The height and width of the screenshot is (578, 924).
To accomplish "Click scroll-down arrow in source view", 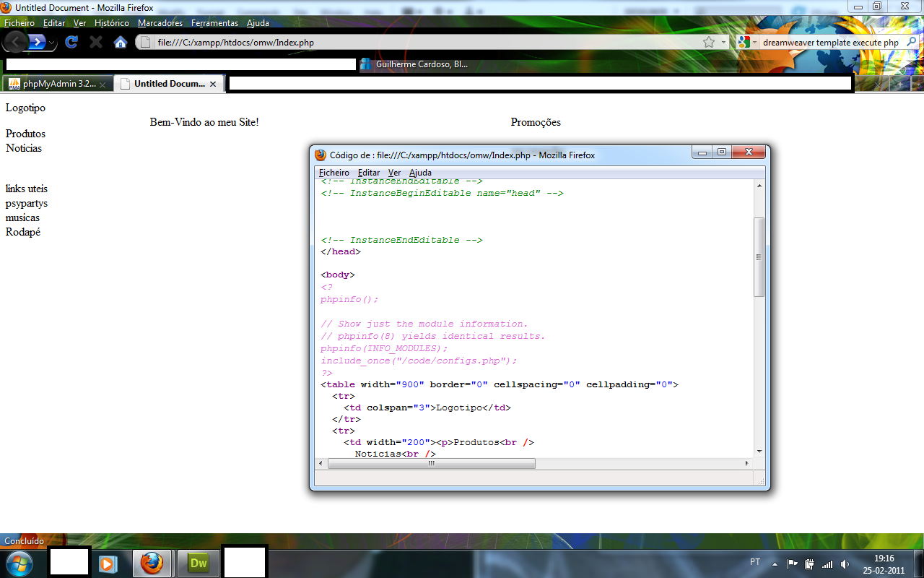I will (759, 451).
